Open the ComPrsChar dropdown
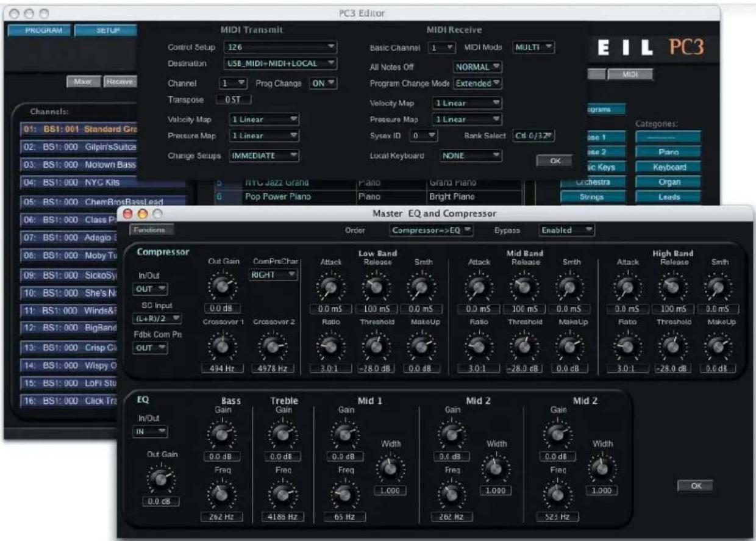Viewport: 756px width, 541px height. [x=274, y=274]
